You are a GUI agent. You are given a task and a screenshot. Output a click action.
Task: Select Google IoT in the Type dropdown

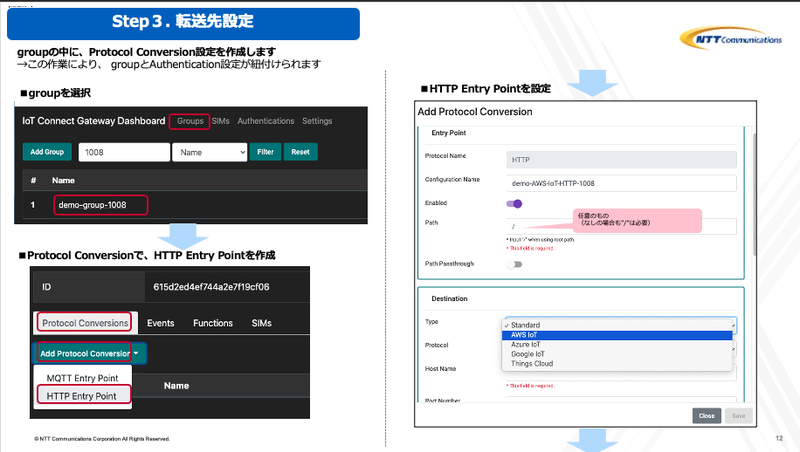point(617,354)
